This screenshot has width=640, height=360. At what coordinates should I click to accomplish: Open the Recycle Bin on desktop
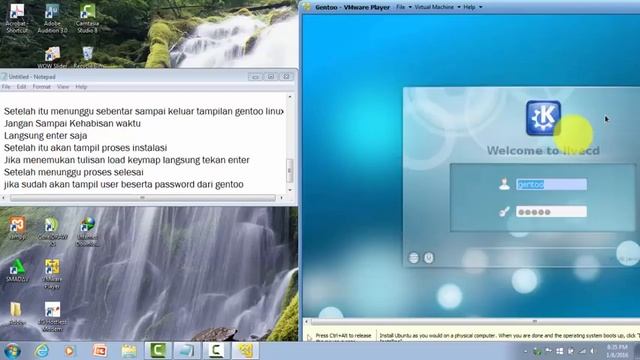coord(87,57)
